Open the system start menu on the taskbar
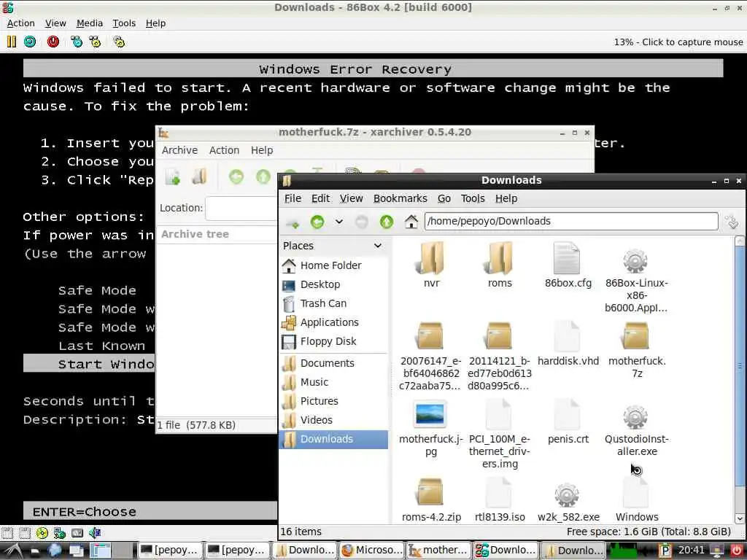 (13, 551)
